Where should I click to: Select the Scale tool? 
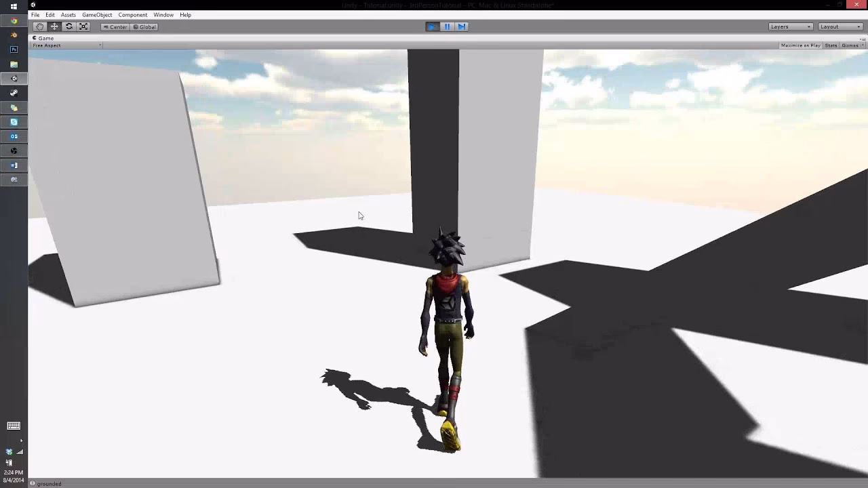coord(83,26)
